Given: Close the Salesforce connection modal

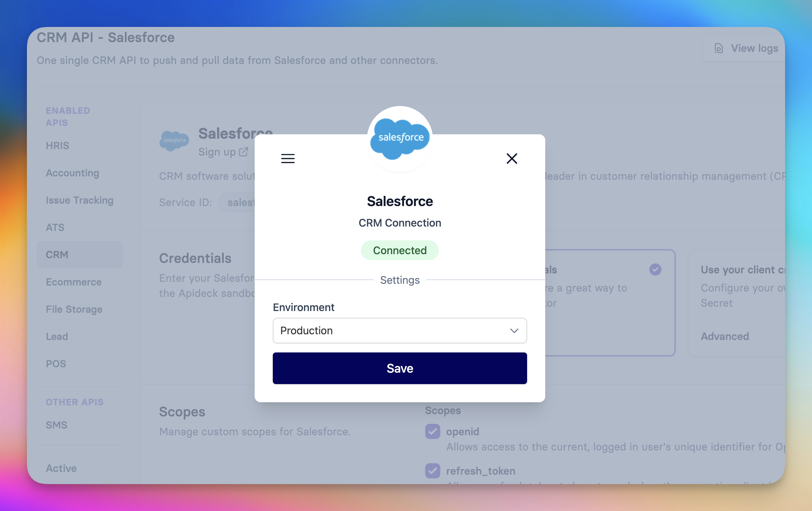Looking at the screenshot, I should coord(512,158).
